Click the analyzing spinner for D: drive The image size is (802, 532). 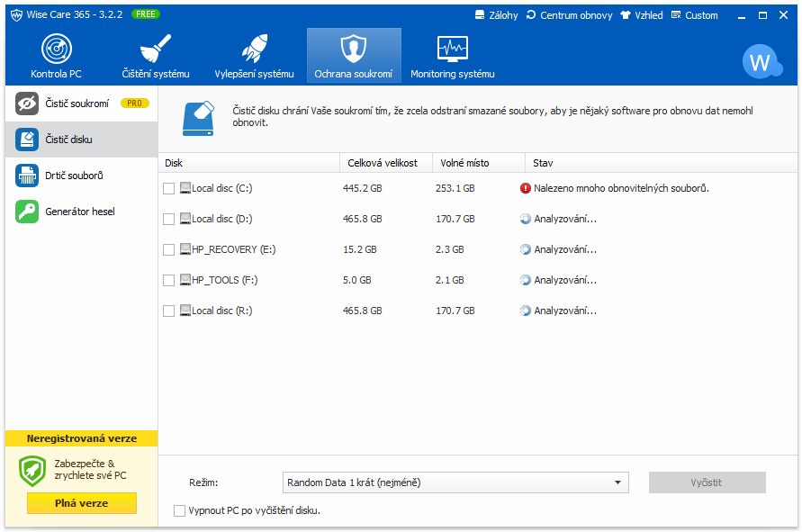[526, 219]
